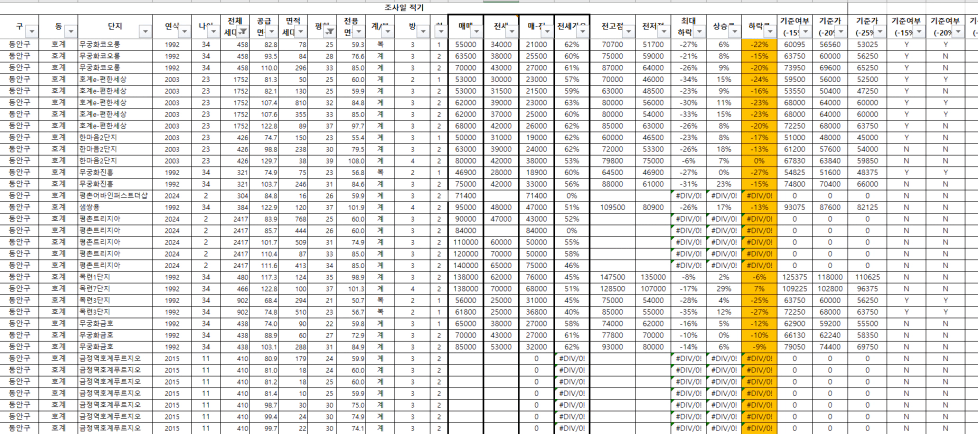This screenshot has width=978, height=434.
Task: Click the cell with value 53025
Action: pyautogui.click(x=867, y=45)
